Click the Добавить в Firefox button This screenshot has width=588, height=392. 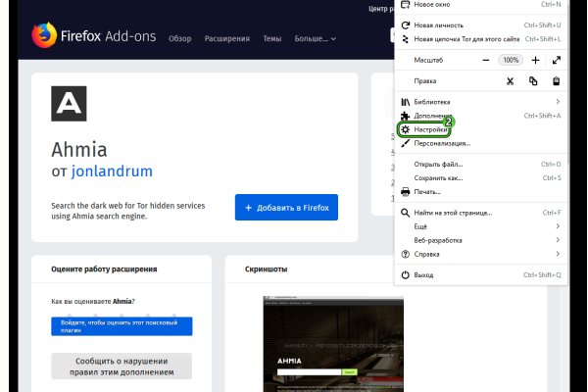click(x=286, y=208)
